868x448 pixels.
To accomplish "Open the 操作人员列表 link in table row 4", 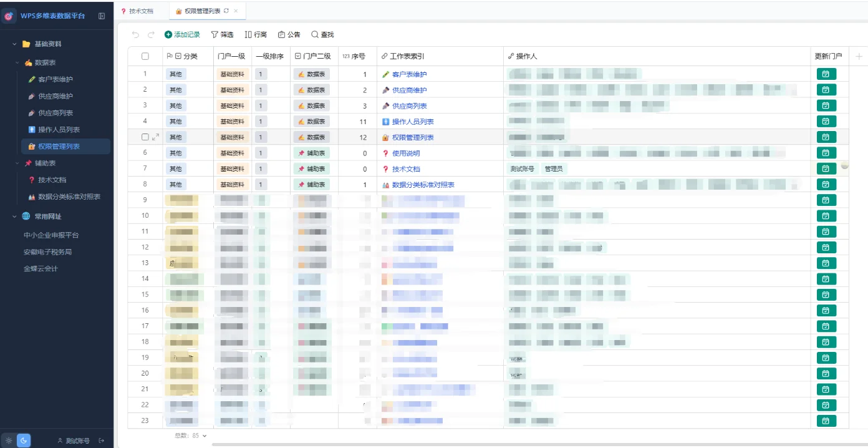I will (413, 121).
